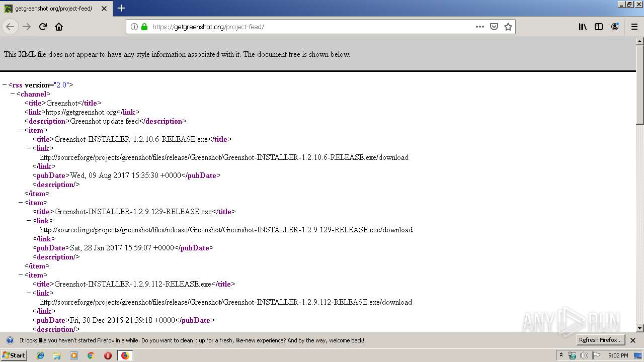Viewport: 644px width, 362px height.
Task: Click the notification bar info icon
Action: point(10,340)
